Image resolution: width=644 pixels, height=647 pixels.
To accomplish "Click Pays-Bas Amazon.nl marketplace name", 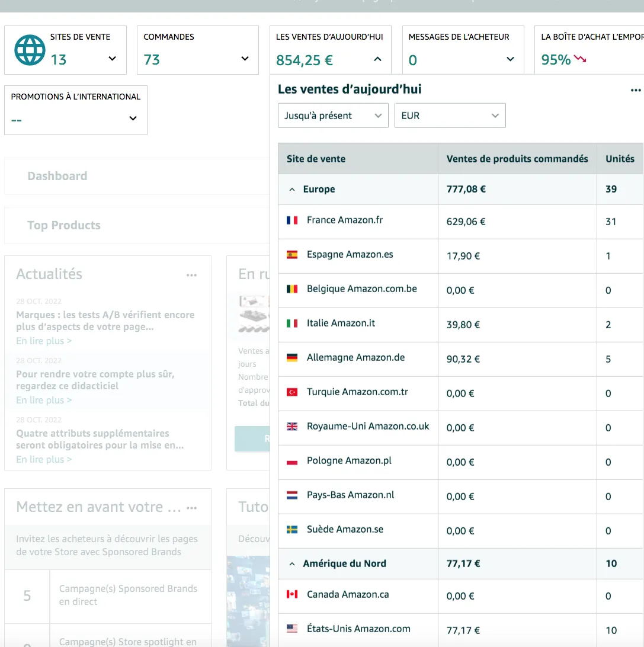I will [x=350, y=495].
